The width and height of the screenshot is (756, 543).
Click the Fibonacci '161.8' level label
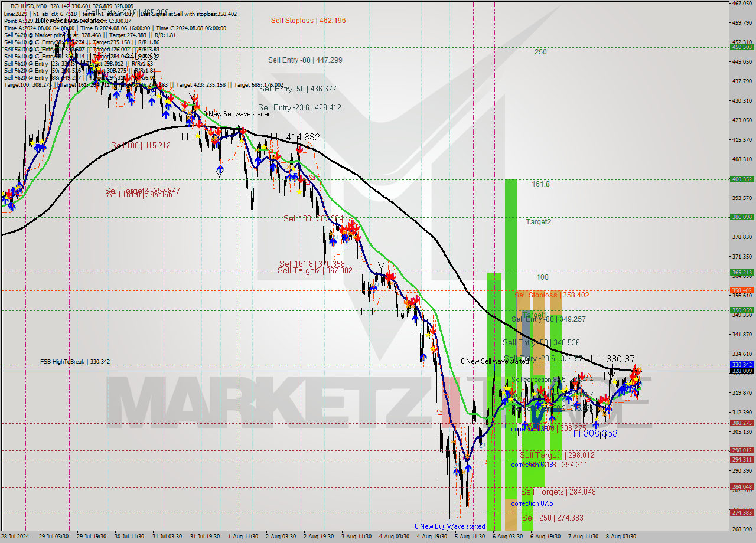[x=540, y=184]
